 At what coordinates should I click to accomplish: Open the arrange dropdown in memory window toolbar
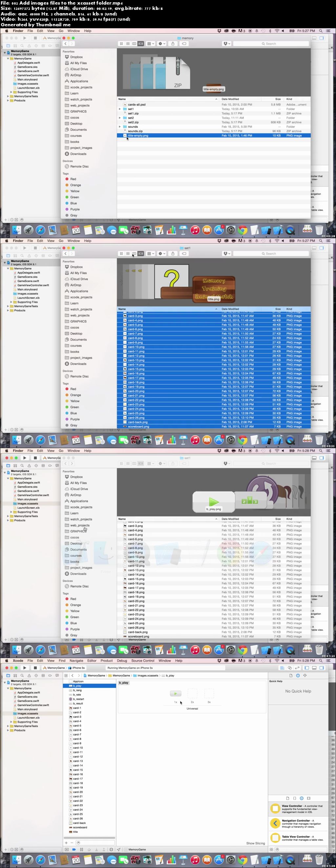[x=151, y=43]
